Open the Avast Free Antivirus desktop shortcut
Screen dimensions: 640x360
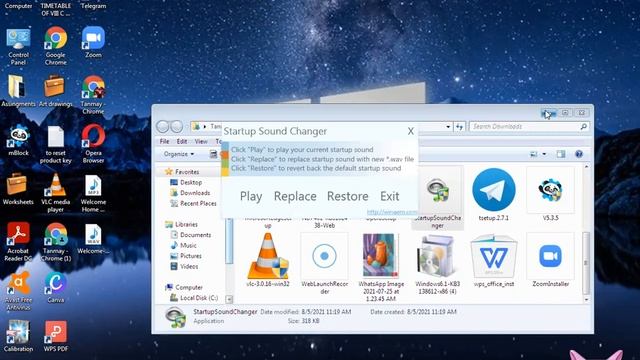pos(18,291)
